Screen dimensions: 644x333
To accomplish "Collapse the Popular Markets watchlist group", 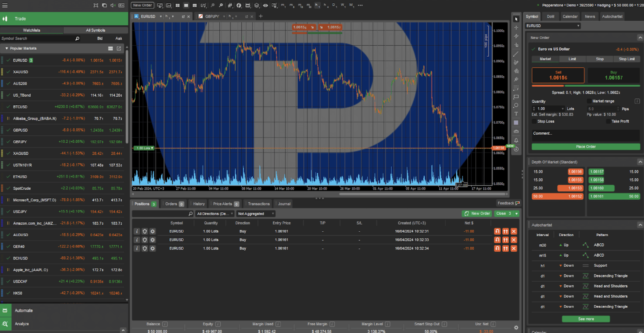I will pyautogui.click(x=7, y=49).
